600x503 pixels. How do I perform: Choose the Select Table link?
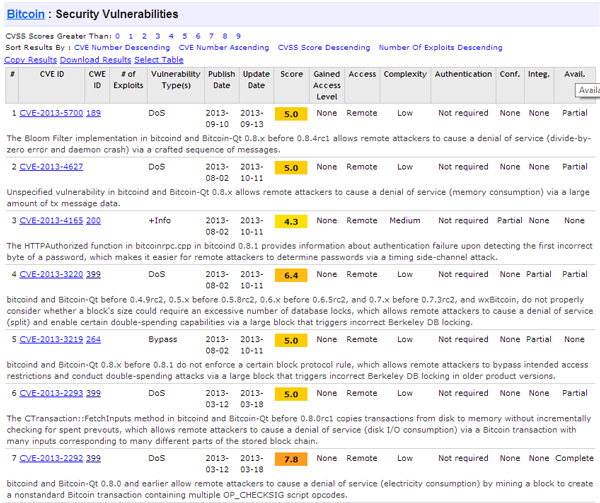point(158,60)
